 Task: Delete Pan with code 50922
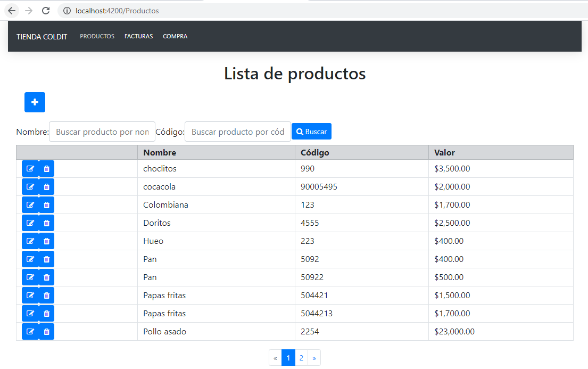[46, 277]
